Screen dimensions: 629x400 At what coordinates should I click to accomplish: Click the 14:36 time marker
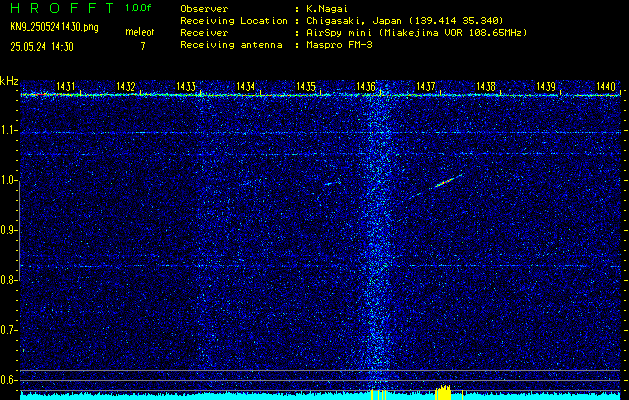(365, 86)
